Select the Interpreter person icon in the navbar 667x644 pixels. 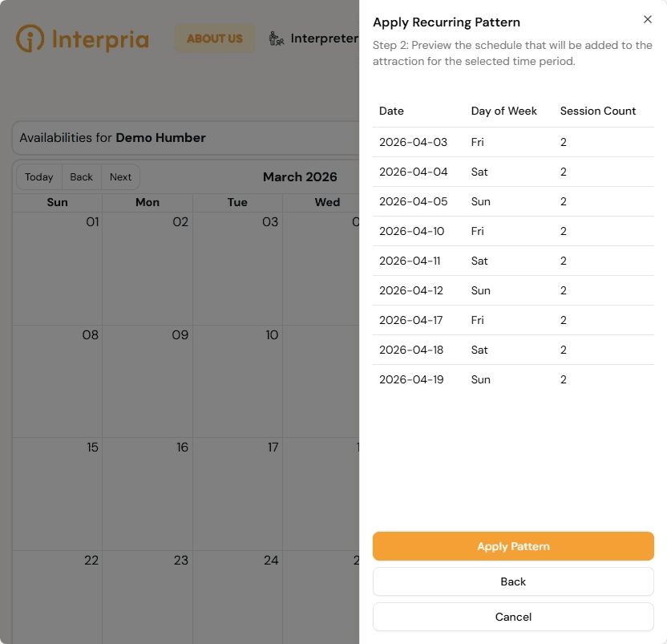(x=276, y=38)
